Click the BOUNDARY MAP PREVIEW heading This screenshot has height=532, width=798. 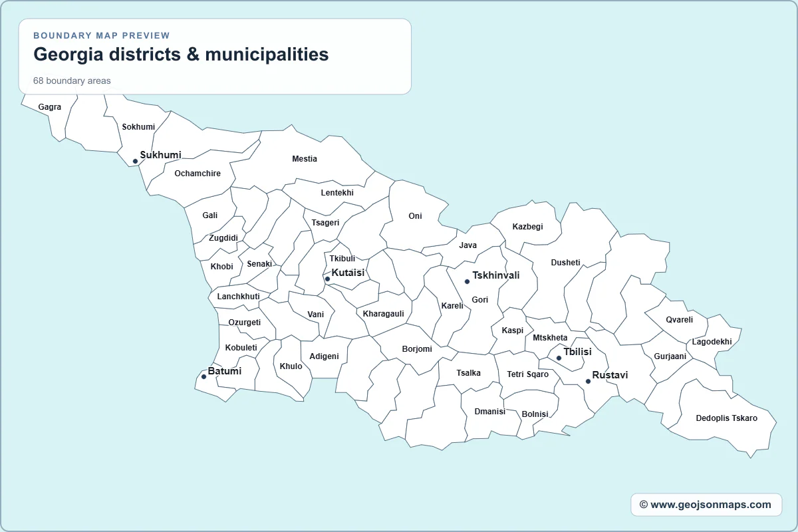pyautogui.click(x=102, y=35)
